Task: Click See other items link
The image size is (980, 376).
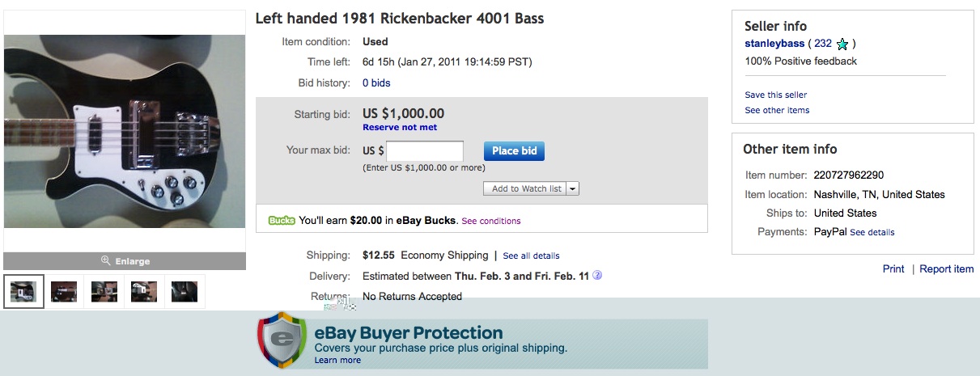Action: coord(777,110)
